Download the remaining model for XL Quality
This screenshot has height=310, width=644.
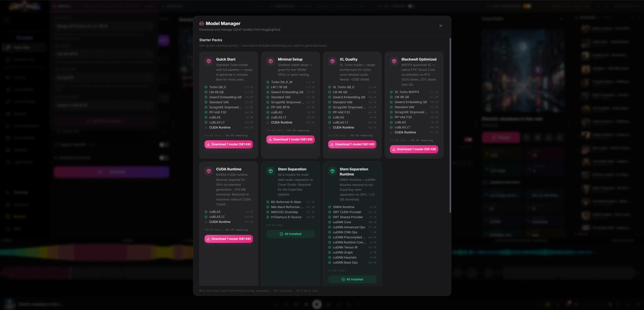[352, 144]
